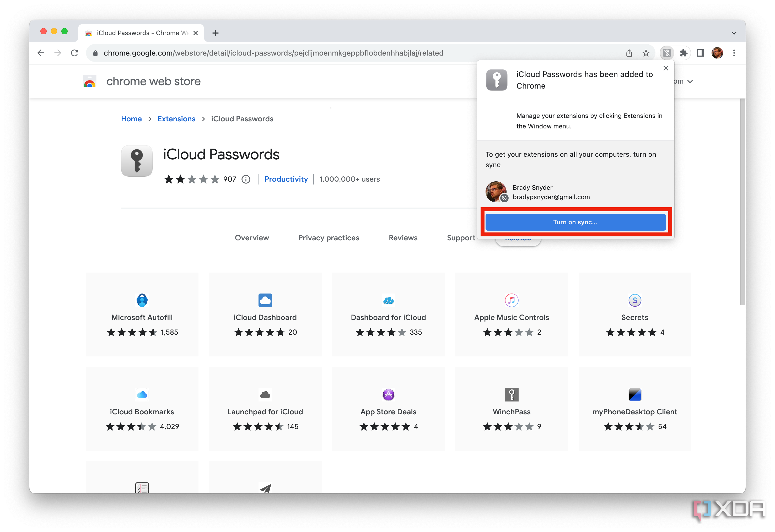Dismiss the popup with the X
This screenshot has width=775, height=532.
click(666, 68)
